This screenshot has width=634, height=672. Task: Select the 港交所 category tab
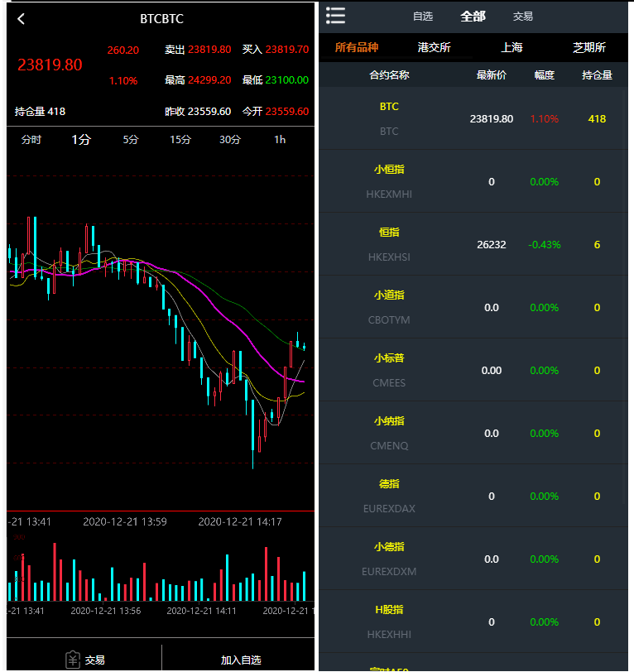click(435, 47)
